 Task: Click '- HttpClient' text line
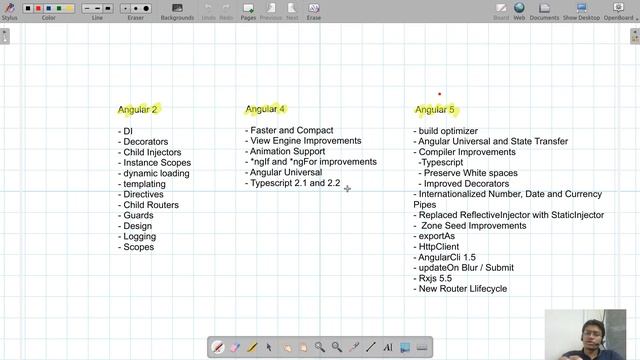point(436,247)
